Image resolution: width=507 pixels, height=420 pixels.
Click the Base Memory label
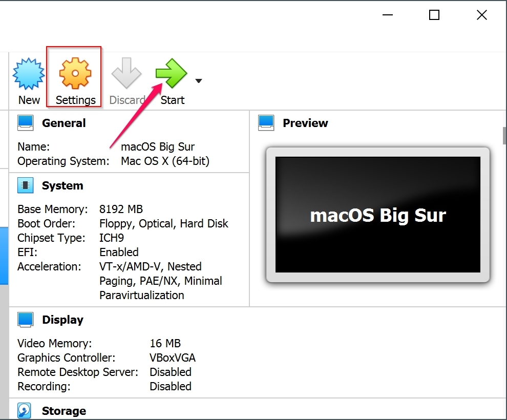point(52,209)
